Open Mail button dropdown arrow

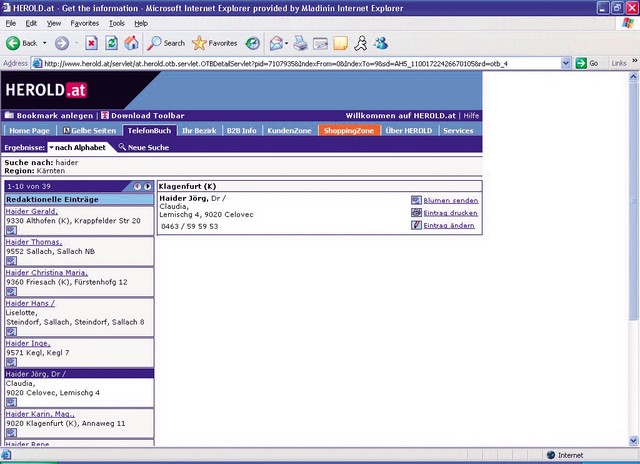pyautogui.click(x=287, y=43)
